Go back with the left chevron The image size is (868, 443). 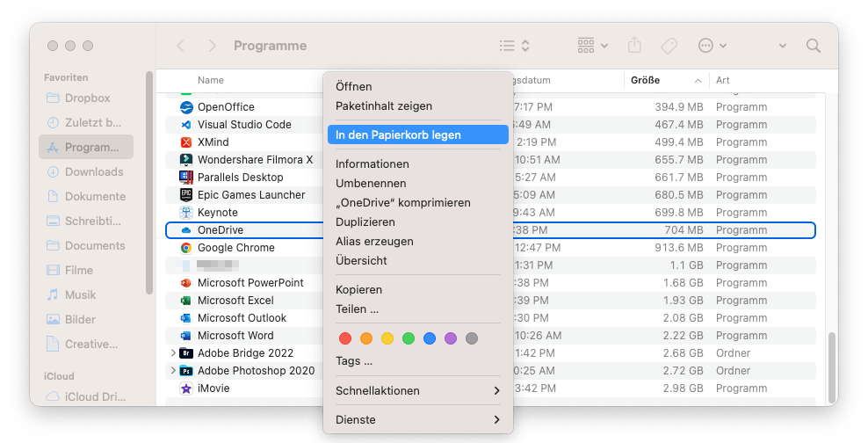[x=180, y=46]
